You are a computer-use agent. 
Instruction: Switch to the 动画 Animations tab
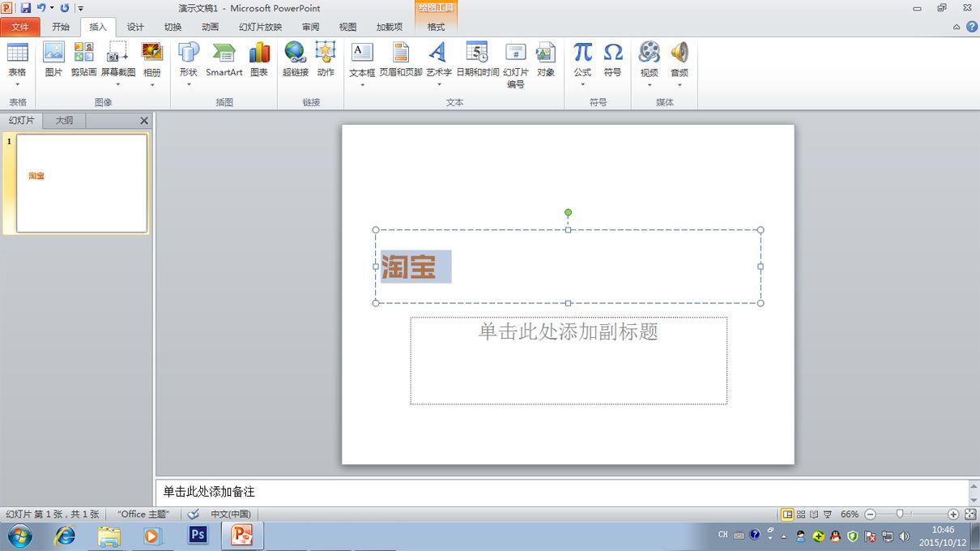click(x=211, y=27)
